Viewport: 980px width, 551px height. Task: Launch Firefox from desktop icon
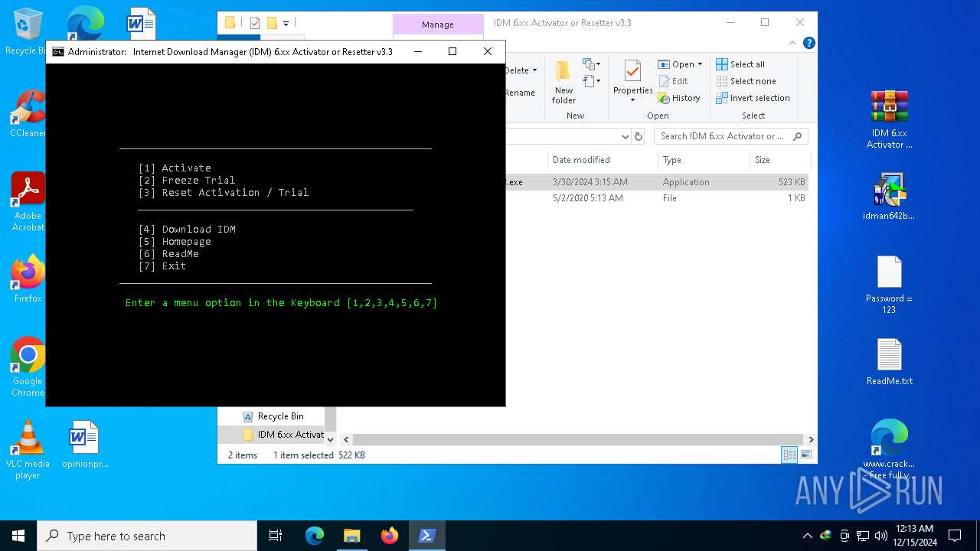pos(28,279)
